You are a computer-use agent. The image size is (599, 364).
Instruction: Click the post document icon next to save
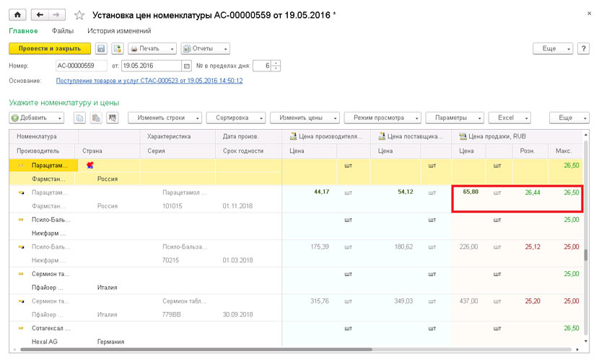117,48
